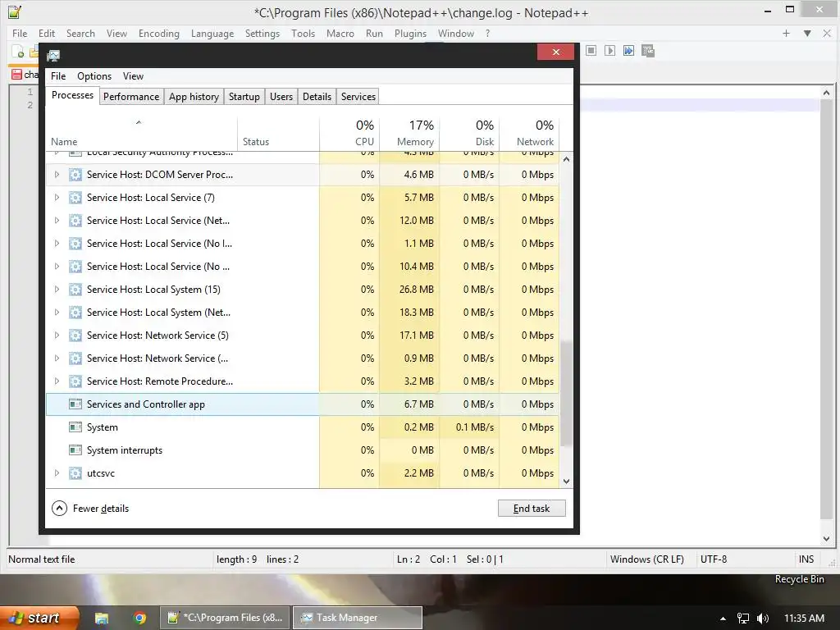Collapse view with Fewer details toggle

90,509
